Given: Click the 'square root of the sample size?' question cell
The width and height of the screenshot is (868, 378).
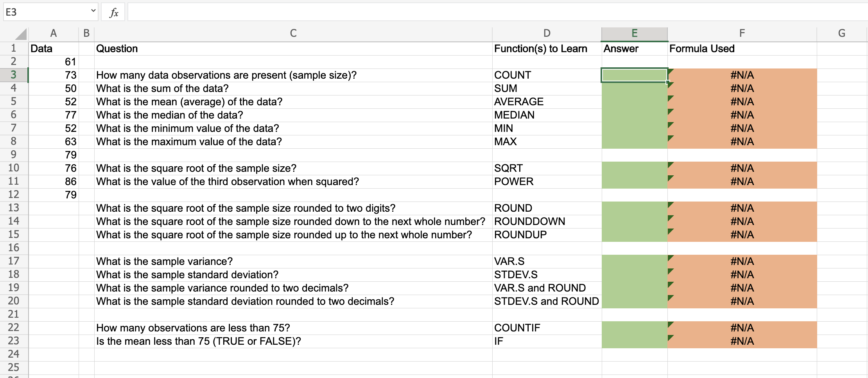Looking at the screenshot, I should 293,168.
